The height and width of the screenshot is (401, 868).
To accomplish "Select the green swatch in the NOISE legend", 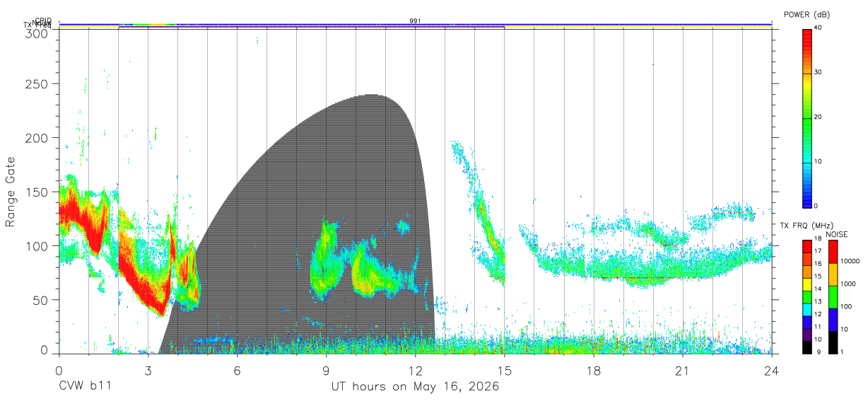I will 833,296.
